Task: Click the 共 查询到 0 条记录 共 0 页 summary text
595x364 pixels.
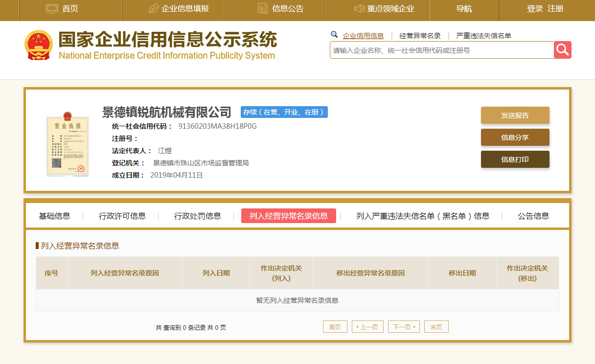Action: click(191, 327)
